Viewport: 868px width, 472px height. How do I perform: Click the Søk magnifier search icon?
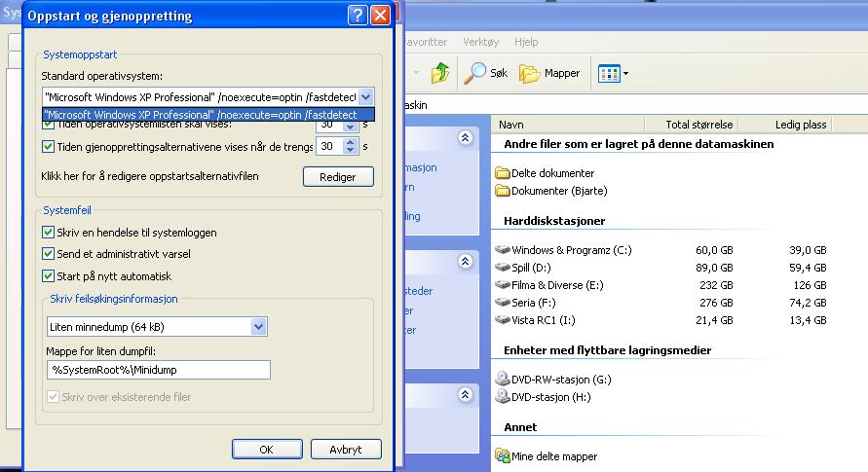[x=474, y=73]
